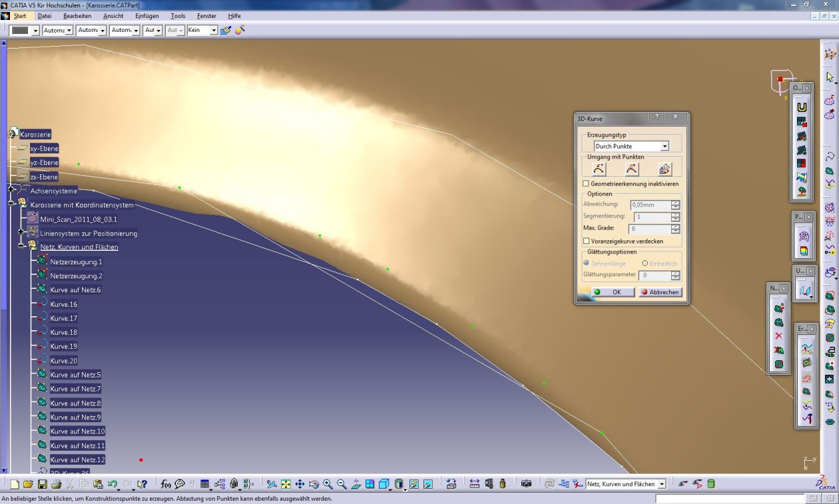Select 'Kurve.18' in the tree

[64, 332]
